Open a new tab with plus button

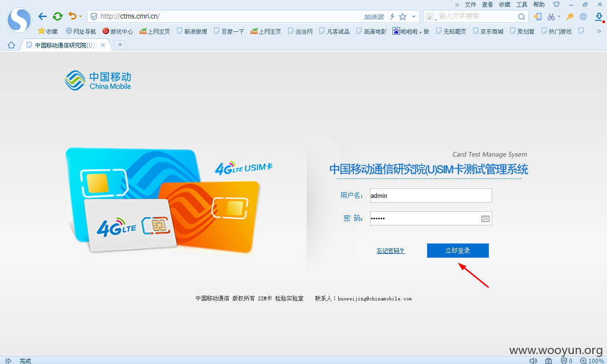(x=120, y=45)
